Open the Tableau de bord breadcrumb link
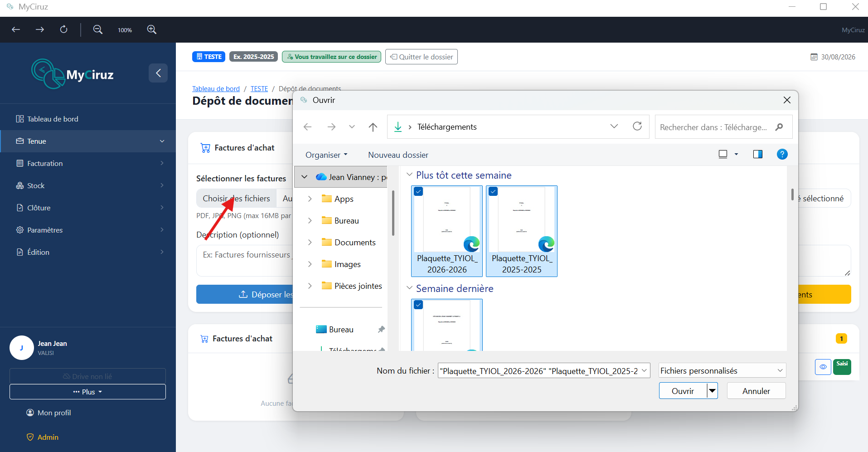Viewport: 868px width, 452px height. click(x=216, y=88)
